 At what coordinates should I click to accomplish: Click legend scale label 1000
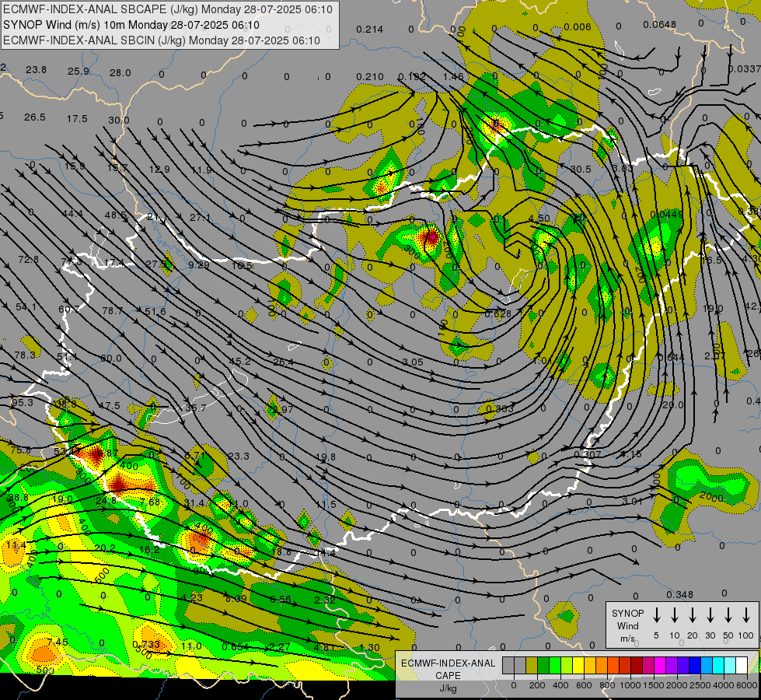(630, 685)
